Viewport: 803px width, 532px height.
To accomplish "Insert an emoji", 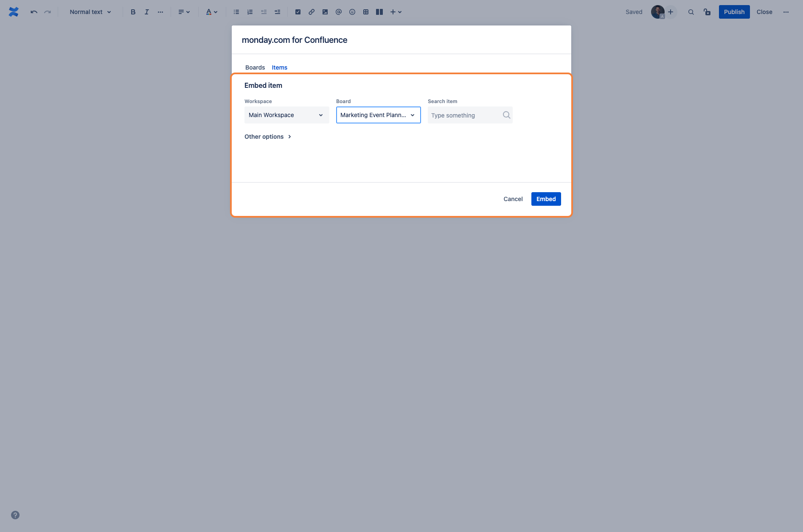I will click(352, 12).
